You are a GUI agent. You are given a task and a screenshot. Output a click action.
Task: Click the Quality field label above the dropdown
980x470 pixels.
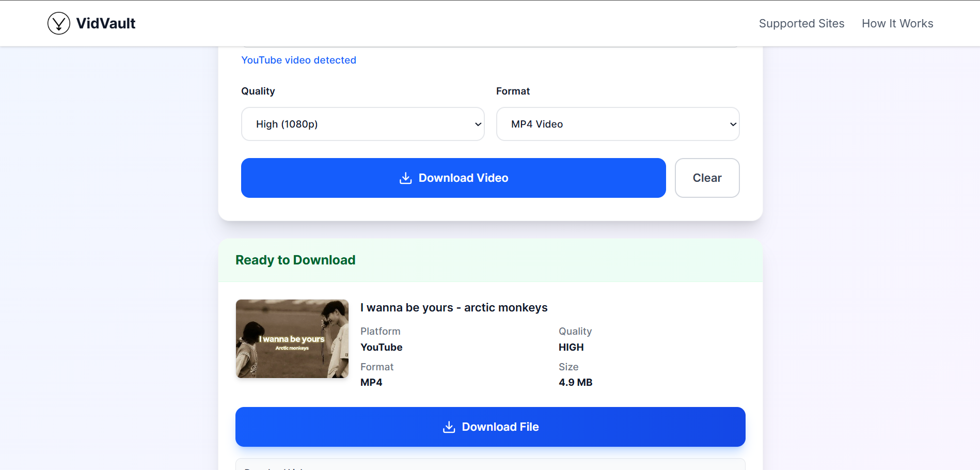pyautogui.click(x=258, y=91)
